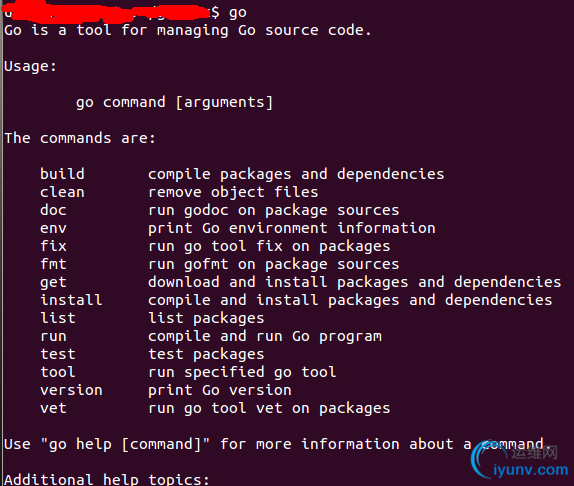
Task: Click the 'tool' command name
Action: click(x=58, y=372)
